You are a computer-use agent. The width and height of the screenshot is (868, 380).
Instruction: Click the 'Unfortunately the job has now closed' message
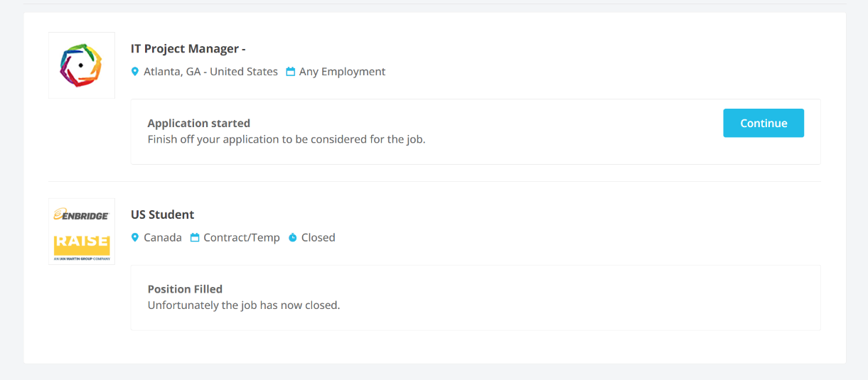[x=244, y=305]
